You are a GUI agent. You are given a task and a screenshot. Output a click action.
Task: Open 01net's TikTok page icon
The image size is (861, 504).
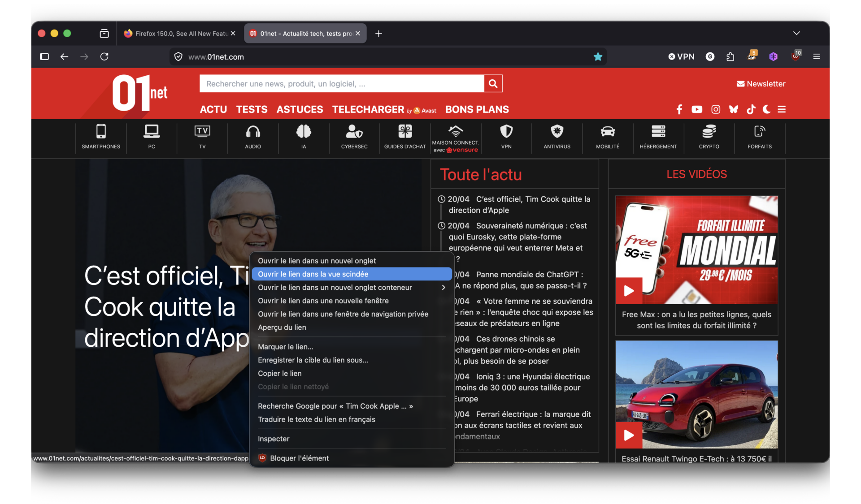[x=751, y=109]
